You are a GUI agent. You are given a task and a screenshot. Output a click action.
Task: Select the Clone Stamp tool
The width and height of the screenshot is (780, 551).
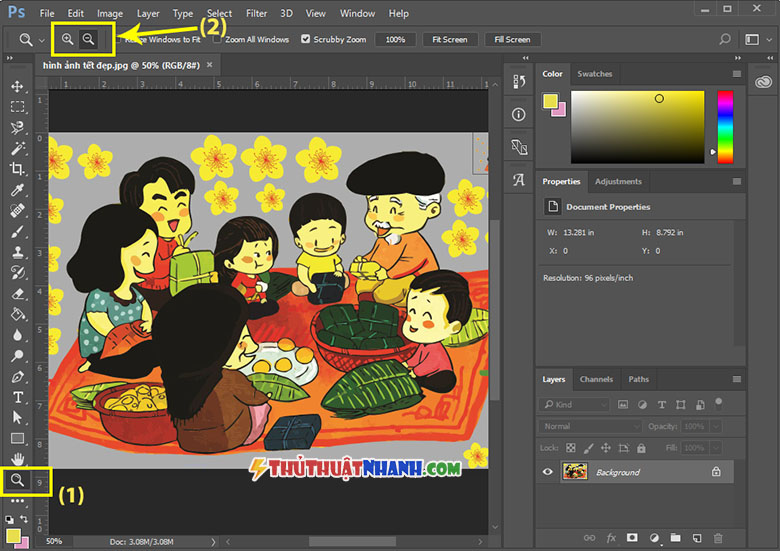(17, 252)
